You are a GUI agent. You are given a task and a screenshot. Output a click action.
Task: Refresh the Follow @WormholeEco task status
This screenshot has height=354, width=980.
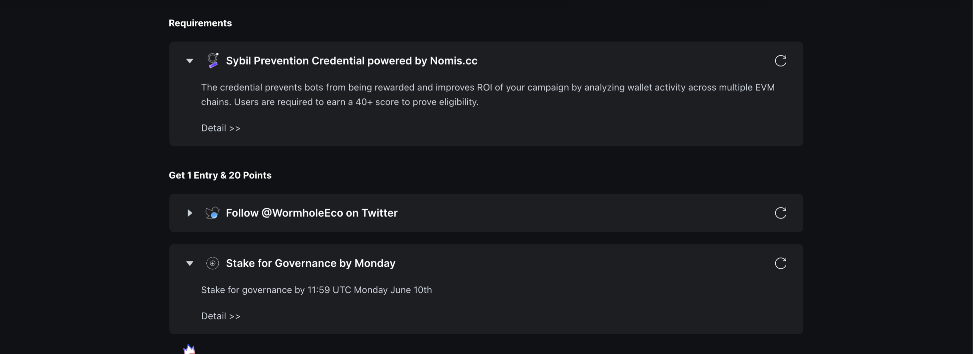coord(780,213)
